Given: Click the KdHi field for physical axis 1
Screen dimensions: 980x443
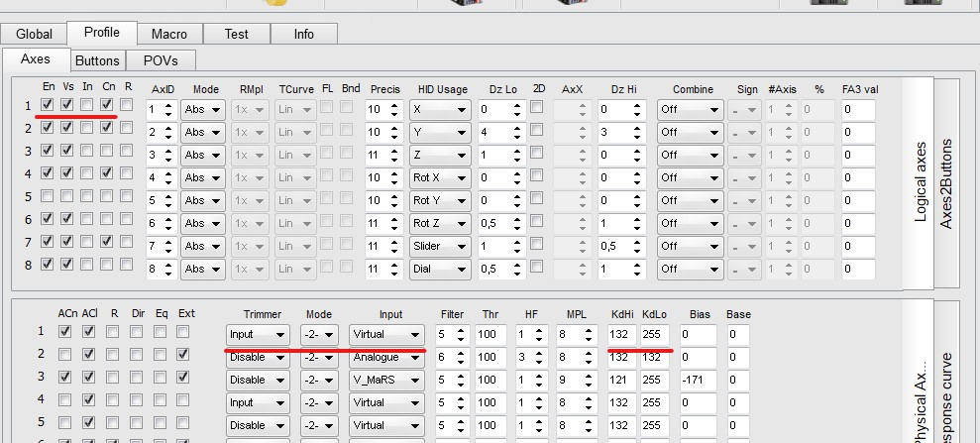Looking at the screenshot, I should click(620, 335).
